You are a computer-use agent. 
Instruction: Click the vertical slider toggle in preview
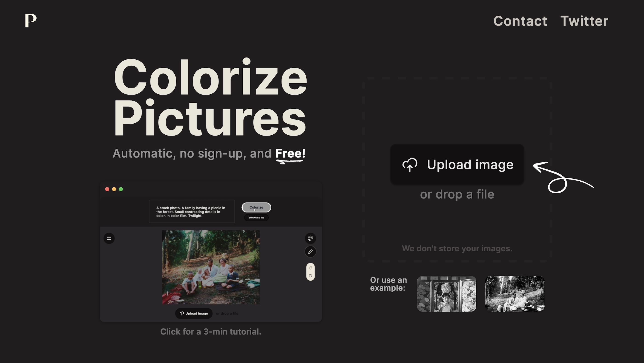[x=310, y=271]
